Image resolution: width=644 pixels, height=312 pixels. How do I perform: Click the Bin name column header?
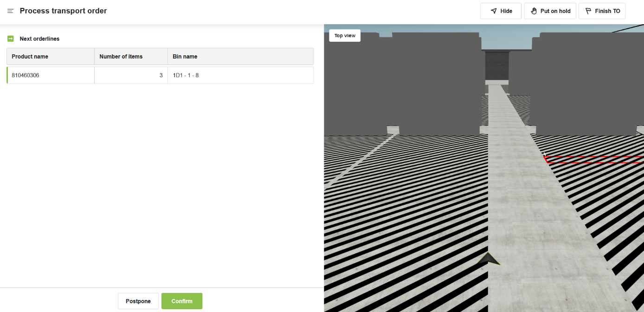click(x=240, y=56)
